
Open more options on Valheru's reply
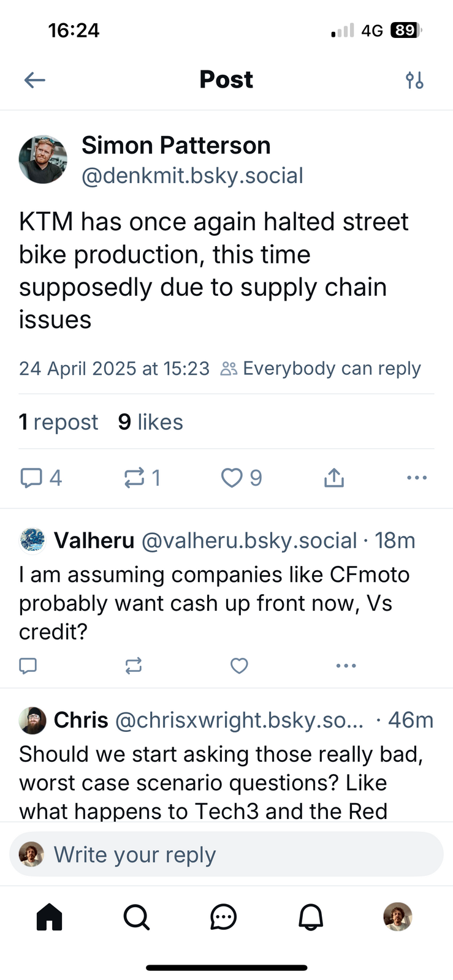coord(346,665)
